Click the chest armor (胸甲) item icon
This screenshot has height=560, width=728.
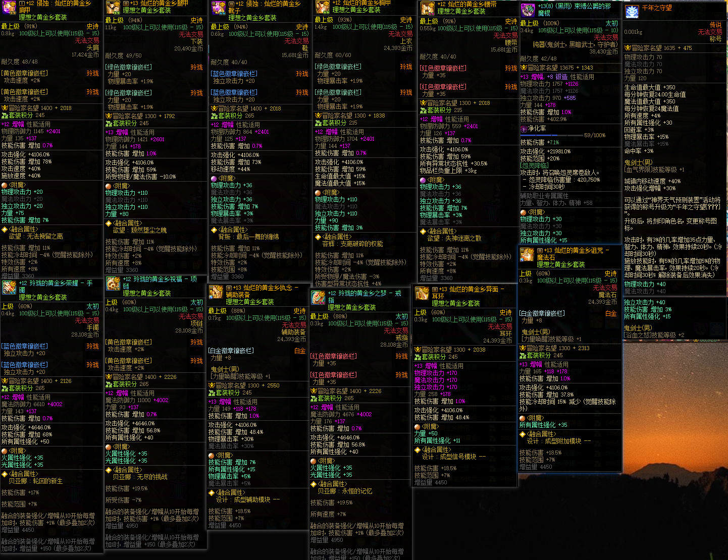[323, 7]
